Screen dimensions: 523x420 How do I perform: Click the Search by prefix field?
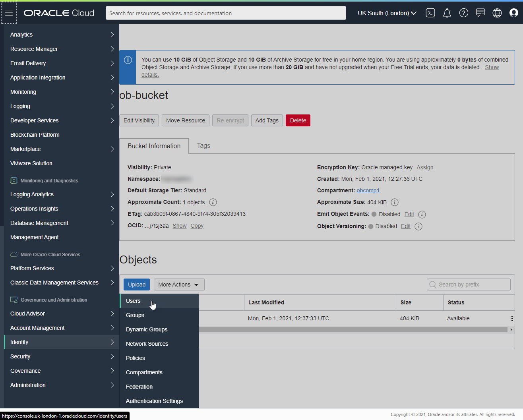pyautogui.click(x=469, y=285)
